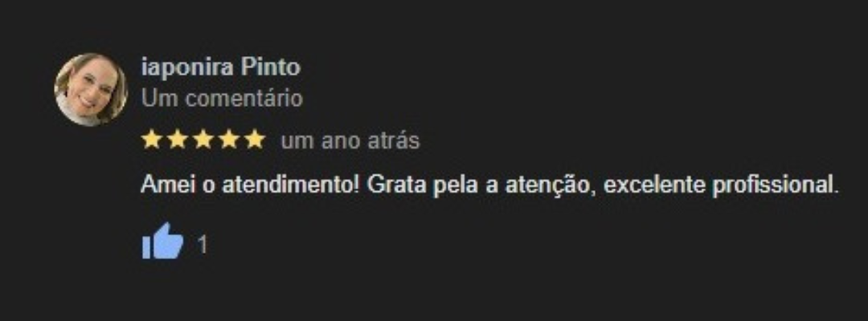Like the review with the thumbs-up icon

tap(162, 241)
